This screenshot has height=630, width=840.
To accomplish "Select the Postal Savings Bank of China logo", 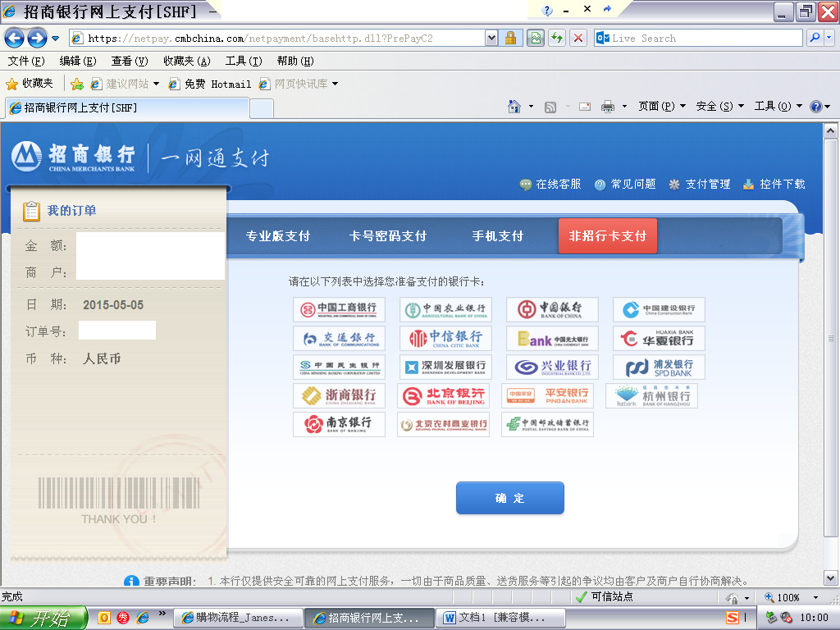I will click(547, 424).
